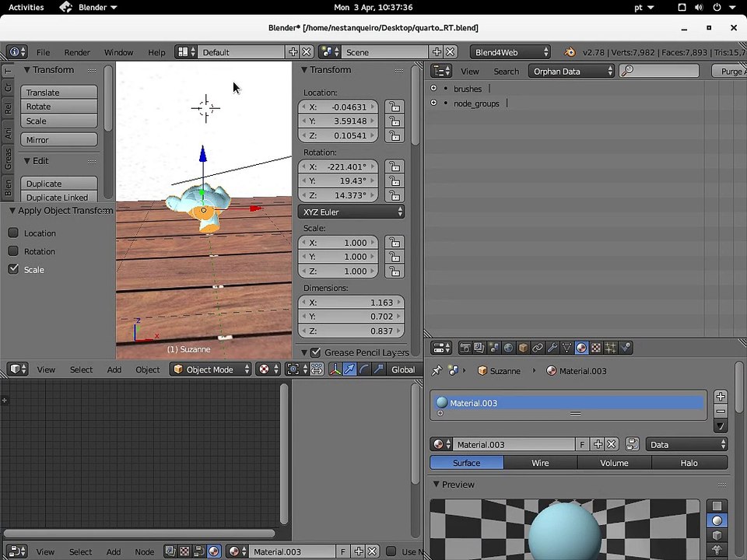This screenshot has width=747, height=560.
Task: Click the 3D manipulator axes toggle icon
Action: coord(335,369)
